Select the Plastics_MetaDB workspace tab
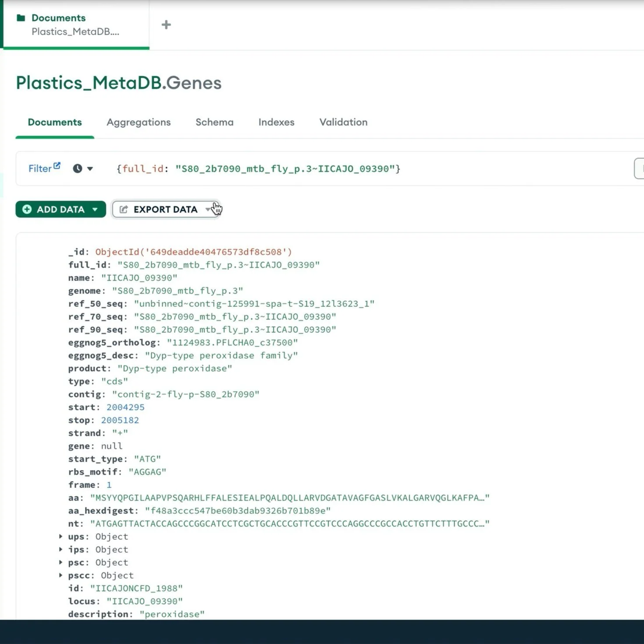Image resolution: width=644 pixels, height=644 pixels. tap(76, 25)
